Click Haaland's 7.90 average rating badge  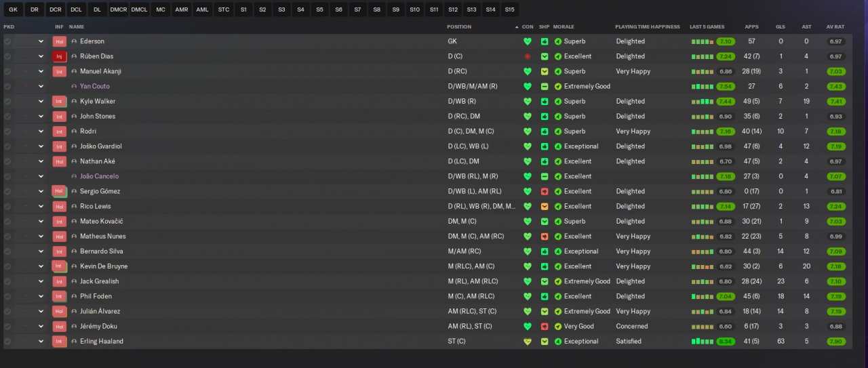pos(836,342)
